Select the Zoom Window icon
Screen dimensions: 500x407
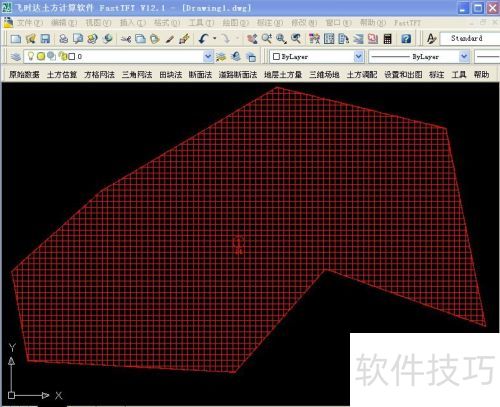click(x=281, y=39)
